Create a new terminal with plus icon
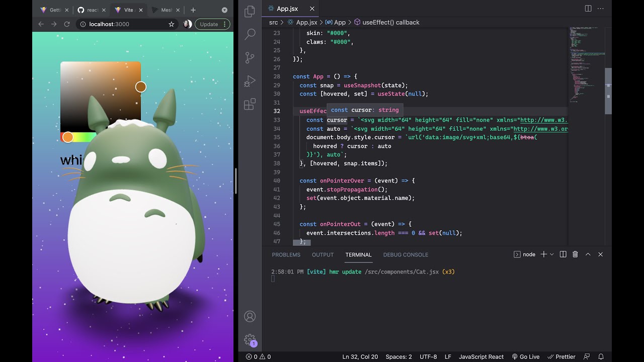The height and width of the screenshot is (362, 644). pyautogui.click(x=543, y=254)
